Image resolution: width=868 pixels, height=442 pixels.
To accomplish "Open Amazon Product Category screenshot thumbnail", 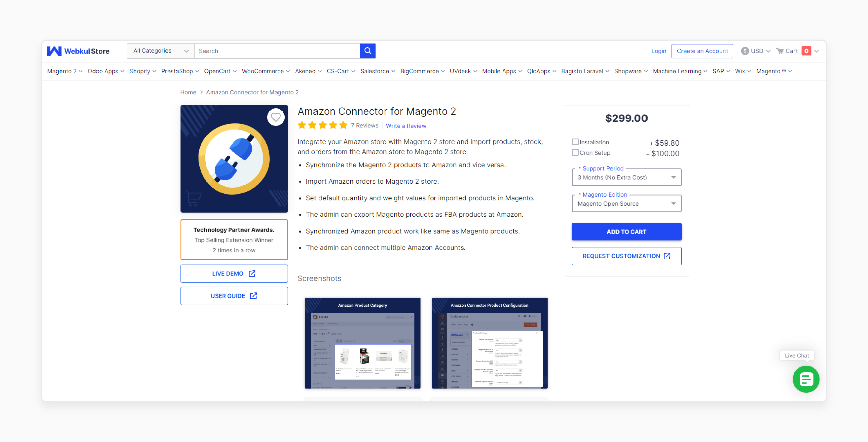I will coord(362,343).
